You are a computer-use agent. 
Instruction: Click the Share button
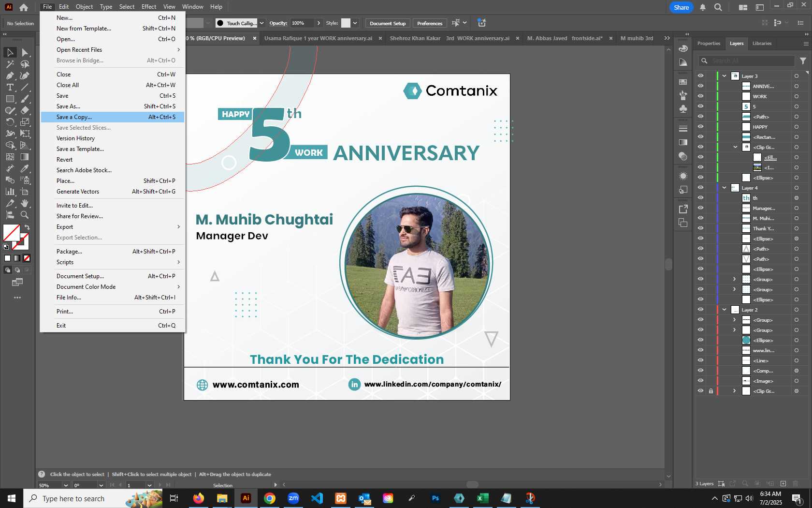click(681, 7)
